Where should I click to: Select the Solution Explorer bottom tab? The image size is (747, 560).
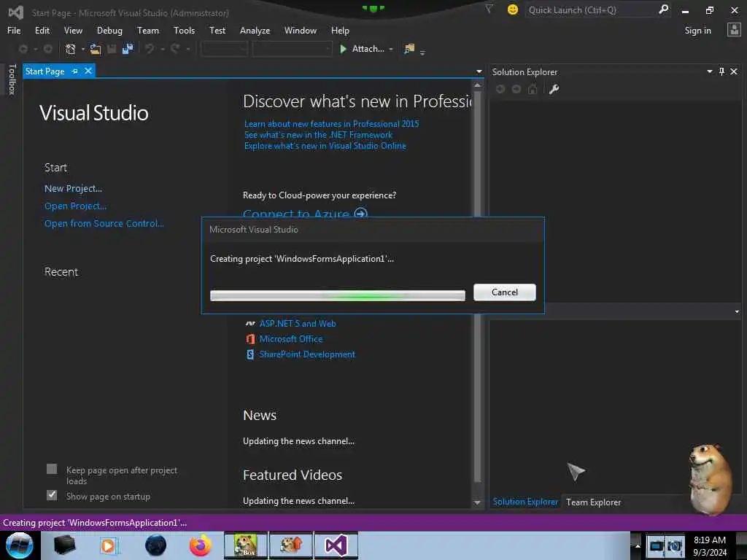coord(525,502)
